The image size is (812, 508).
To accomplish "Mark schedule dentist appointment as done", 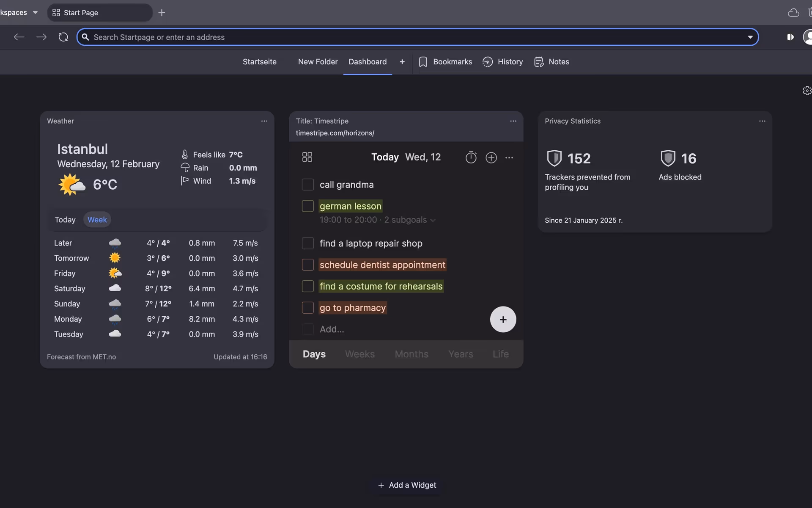I will (x=307, y=265).
